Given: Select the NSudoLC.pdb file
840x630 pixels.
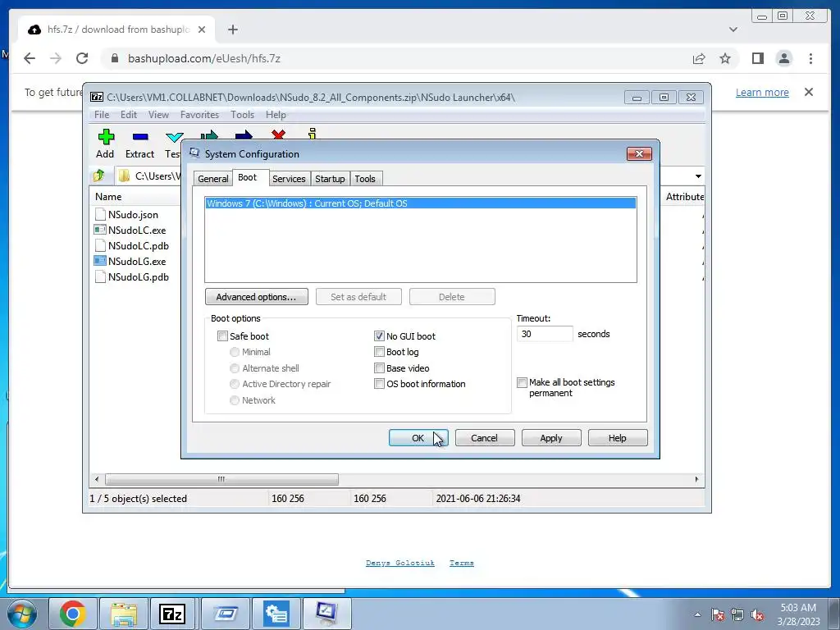Looking at the screenshot, I should click(x=138, y=245).
